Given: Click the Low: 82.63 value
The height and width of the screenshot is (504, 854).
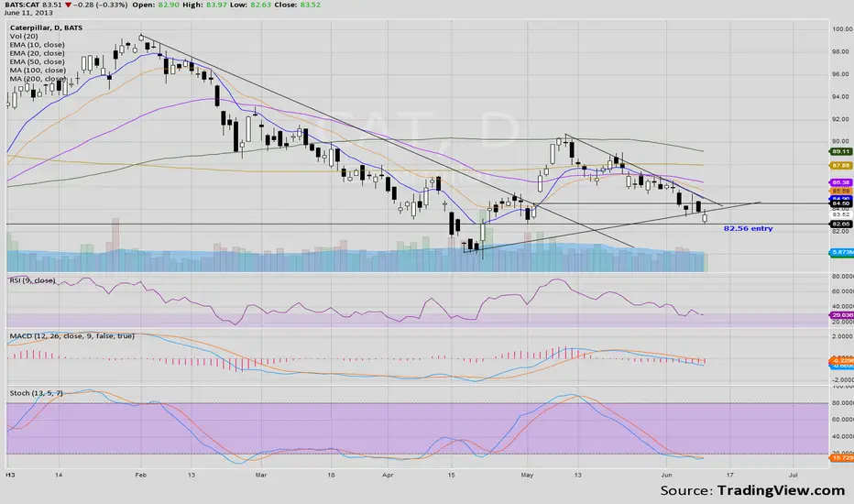Looking at the screenshot, I should (x=250, y=5).
